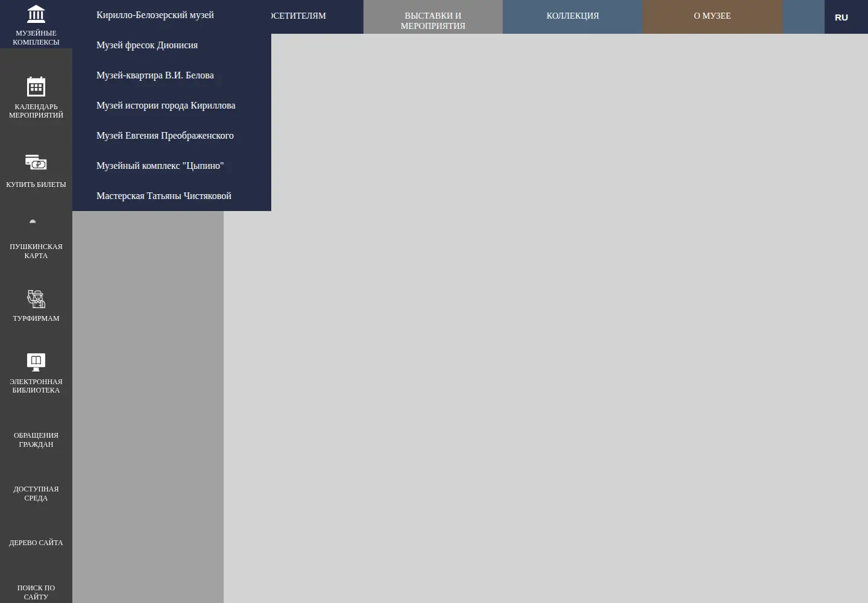868x603 pixels.
Task: Go to ОБРАЩЕНИЯ ГРАЖДАН
Action: (36, 440)
